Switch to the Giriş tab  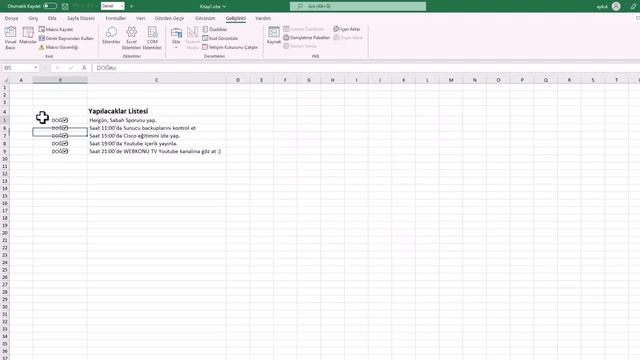[x=33, y=18]
